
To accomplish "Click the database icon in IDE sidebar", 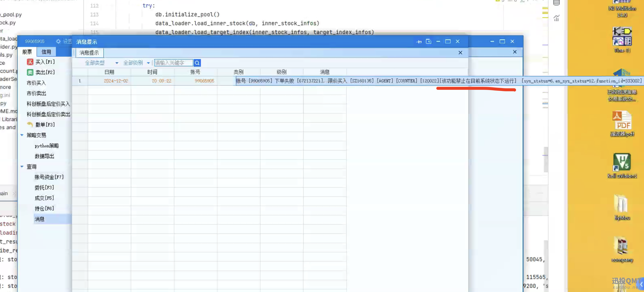I will (556, 3).
